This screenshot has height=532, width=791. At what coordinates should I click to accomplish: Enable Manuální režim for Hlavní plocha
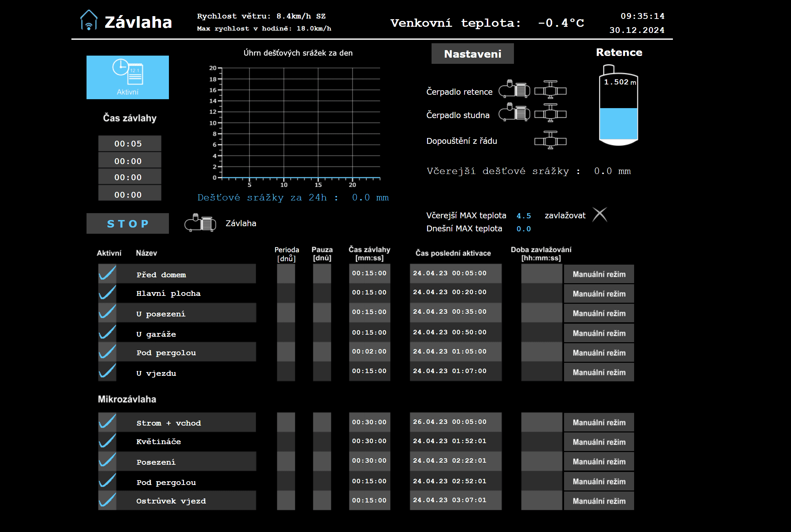click(599, 293)
